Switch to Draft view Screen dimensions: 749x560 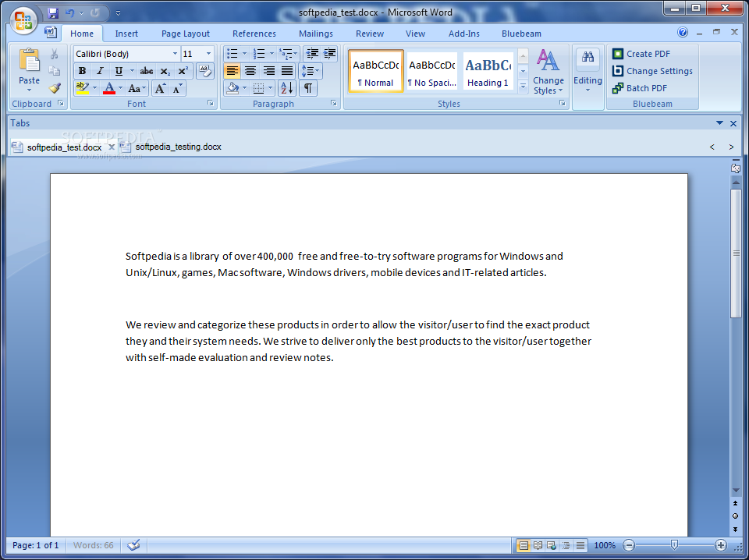click(x=580, y=545)
